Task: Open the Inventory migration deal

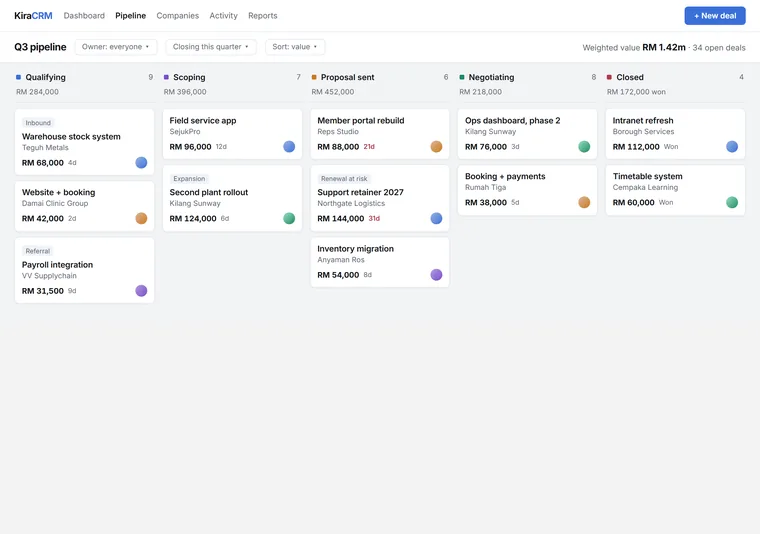Action: point(380,262)
